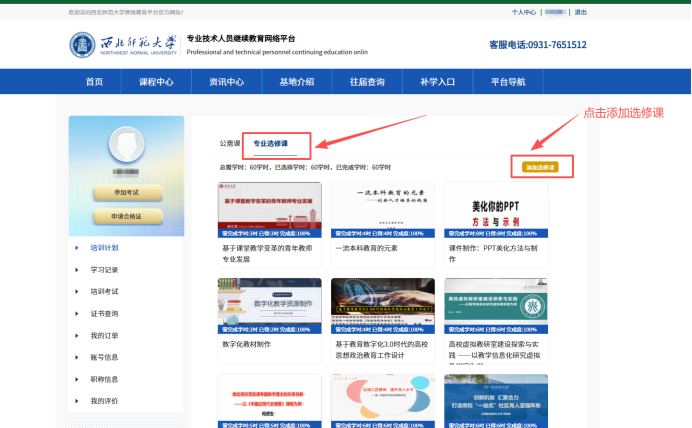Select 往届查询 in the nav bar
Image resolution: width=692 pixels, height=428 pixels.
[x=367, y=82]
